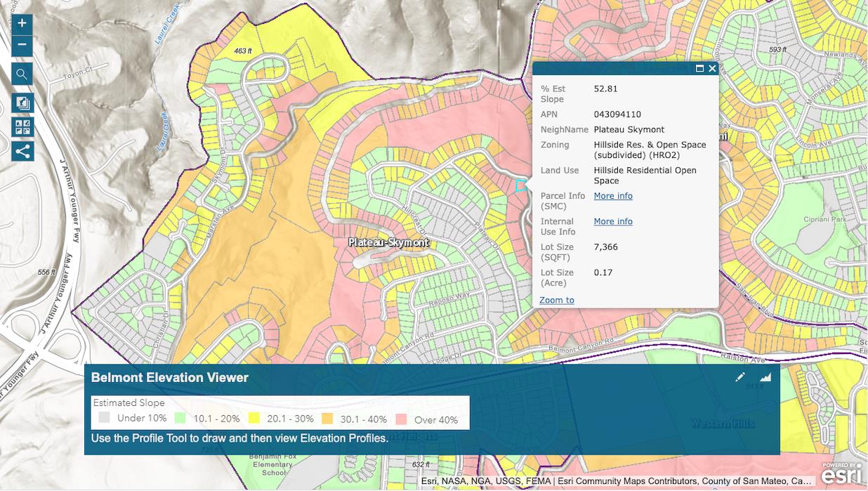868x491 pixels.
Task: Click the Profile Tool instruction text
Action: coord(239,438)
